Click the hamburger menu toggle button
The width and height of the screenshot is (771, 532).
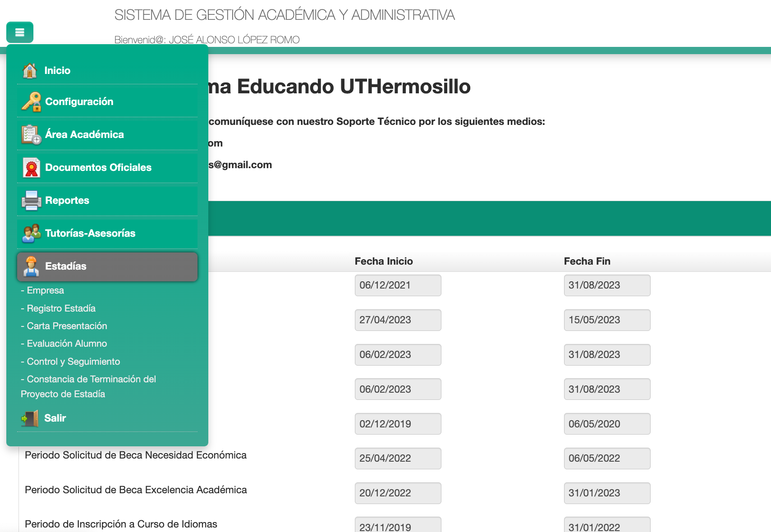pyautogui.click(x=20, y=32)
